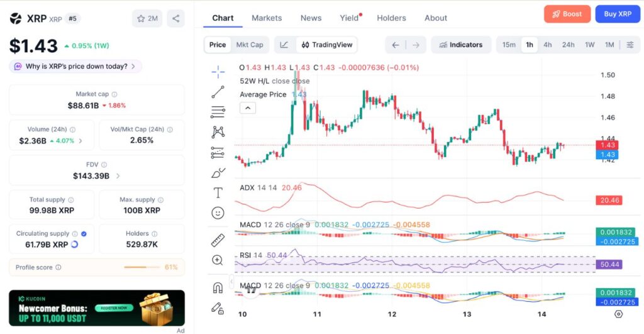
Task: Toggle the magnet snap mode
Action: (218, 287)
